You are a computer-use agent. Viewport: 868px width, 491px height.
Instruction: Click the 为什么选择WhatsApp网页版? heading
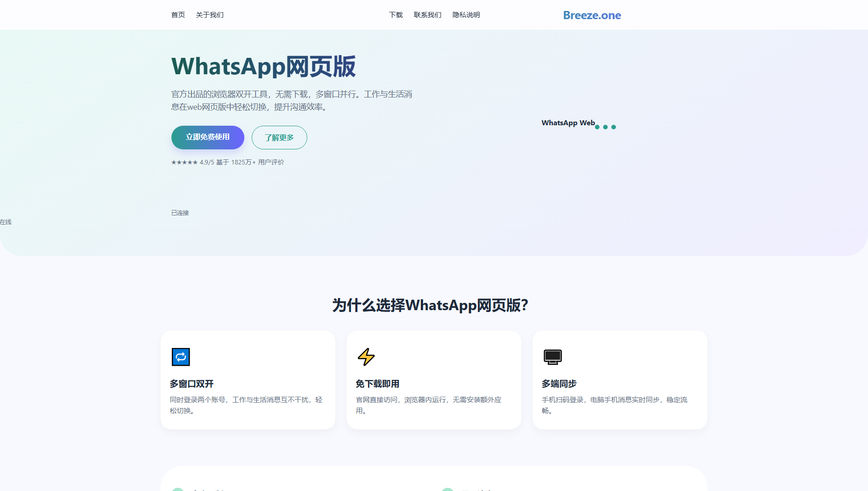430,305
